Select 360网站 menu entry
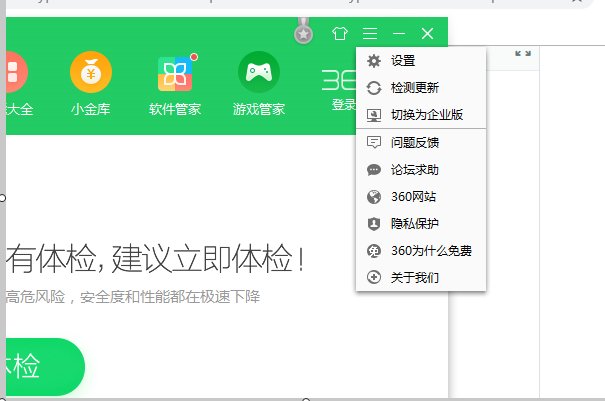Viewport: 605px width, 401px height. click(x=421, y=197)
